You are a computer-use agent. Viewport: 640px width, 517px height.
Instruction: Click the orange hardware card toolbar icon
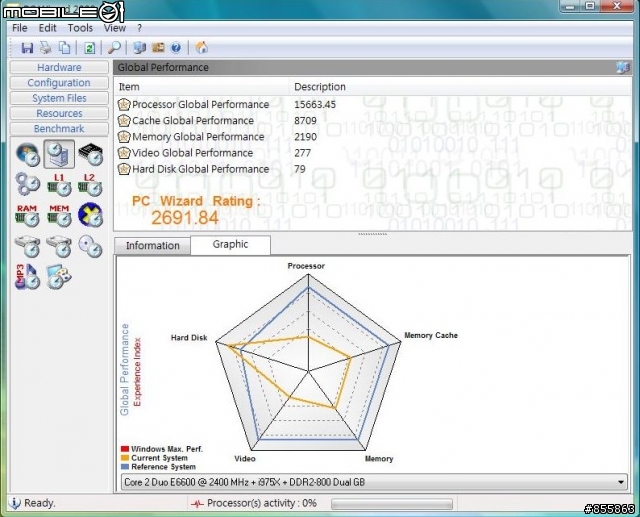click(x=158, y=48)
